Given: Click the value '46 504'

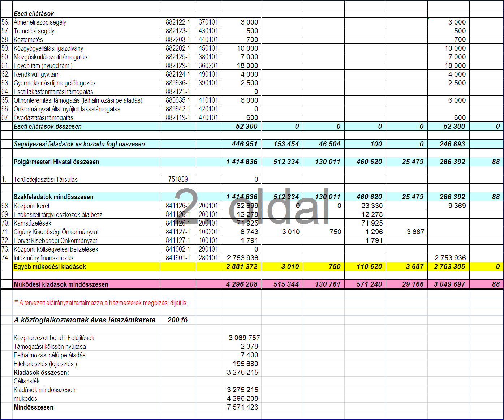Looking at the screenshot, I should point(329,144).
